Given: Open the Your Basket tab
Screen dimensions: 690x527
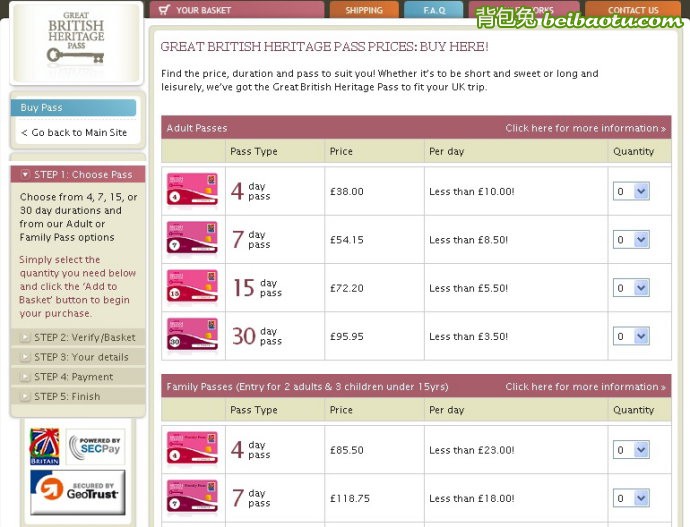Looking at the screenshot, I should [237, 10].
